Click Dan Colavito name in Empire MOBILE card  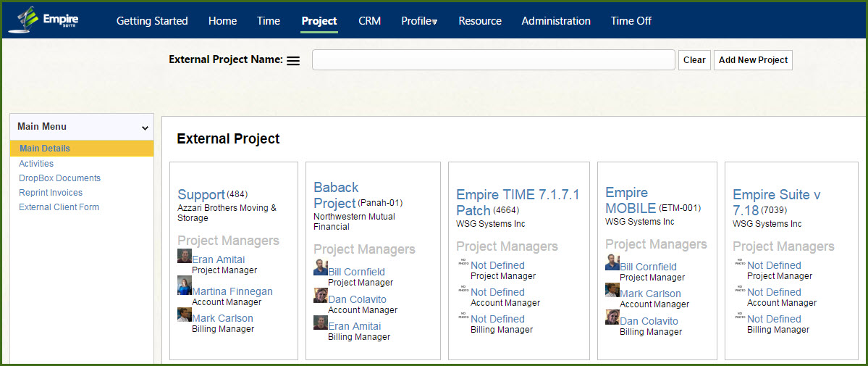[x=649, y=321]
